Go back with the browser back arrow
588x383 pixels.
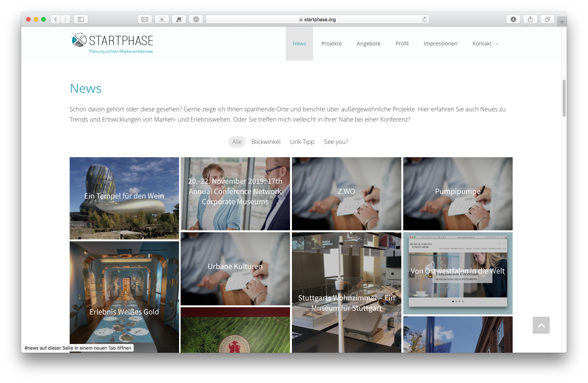pyautogui.click(x=56, y=19)
